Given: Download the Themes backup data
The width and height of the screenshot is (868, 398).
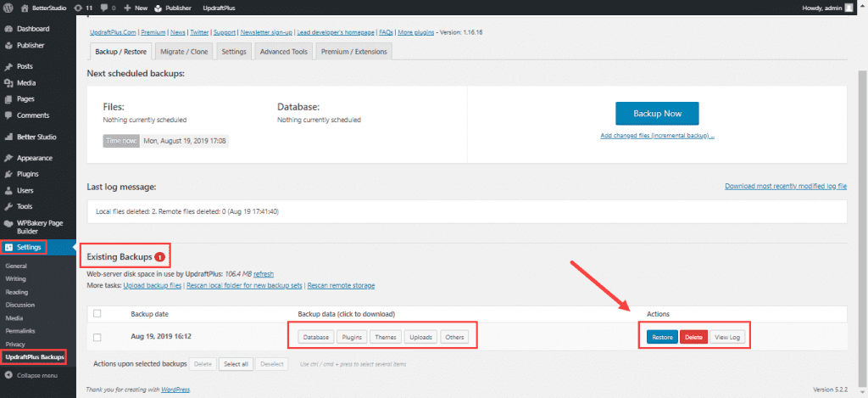Looking at the screenshot, I should coord(386,337).
